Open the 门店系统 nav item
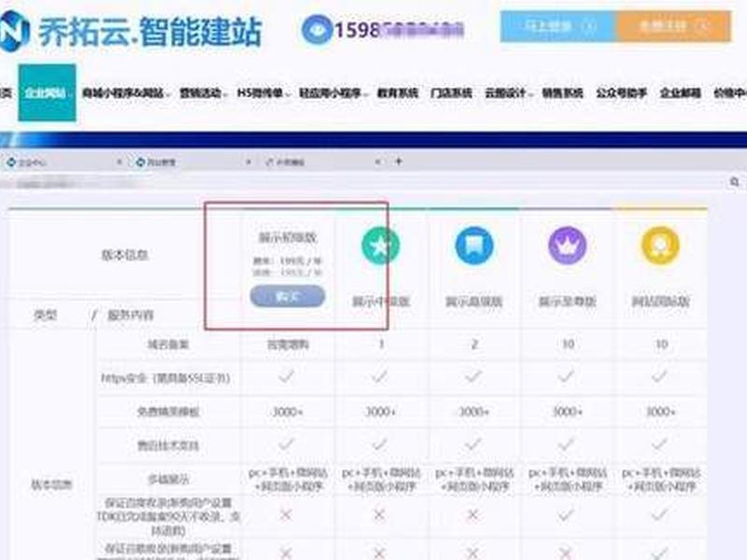Screen dimensions: 747x560 (451, 92)
